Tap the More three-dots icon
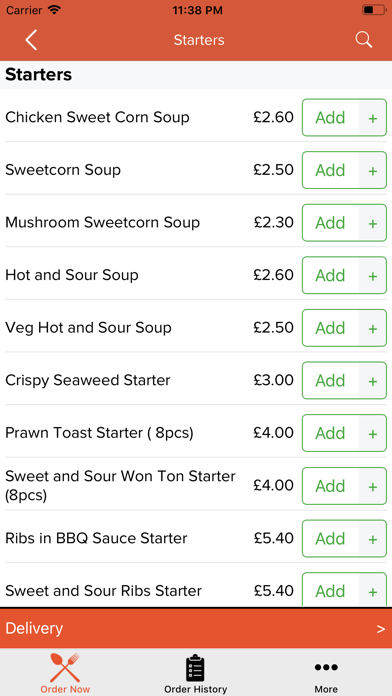Viewport: 392px width, 696px height. click(x=326, y=667)
